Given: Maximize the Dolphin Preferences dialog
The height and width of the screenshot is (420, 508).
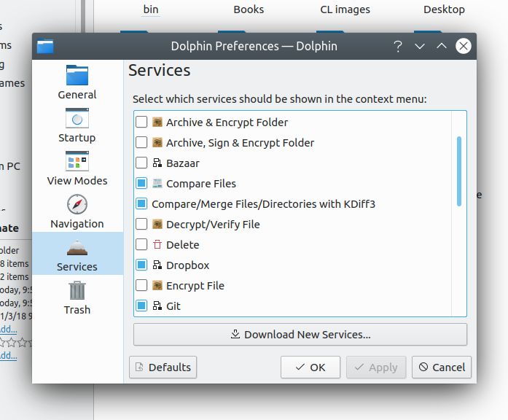Looking at the screenshot, I should click(x=442, y=47).
